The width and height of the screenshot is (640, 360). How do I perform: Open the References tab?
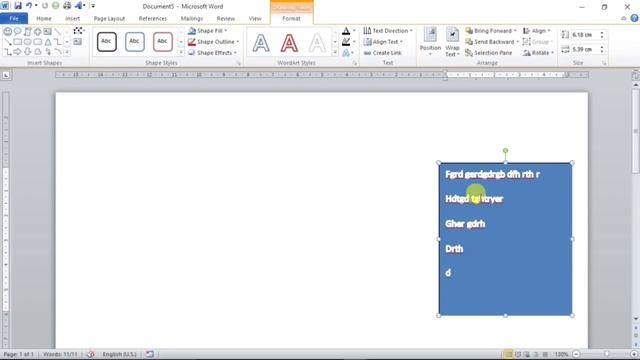[x=153, y=18]
